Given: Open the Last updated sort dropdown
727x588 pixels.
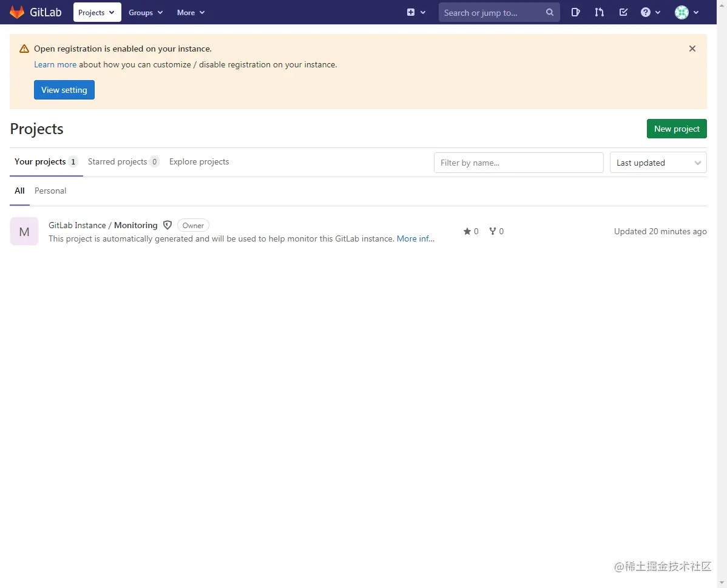Looking at the screenshot, I should 658,163.
